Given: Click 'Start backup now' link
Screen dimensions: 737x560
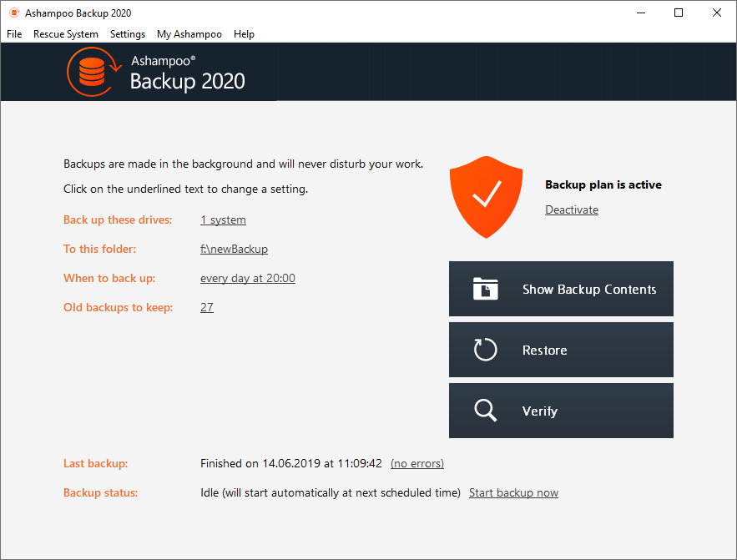Looking at the screenshot, I should pyautogui.click(x=514, y=493).
